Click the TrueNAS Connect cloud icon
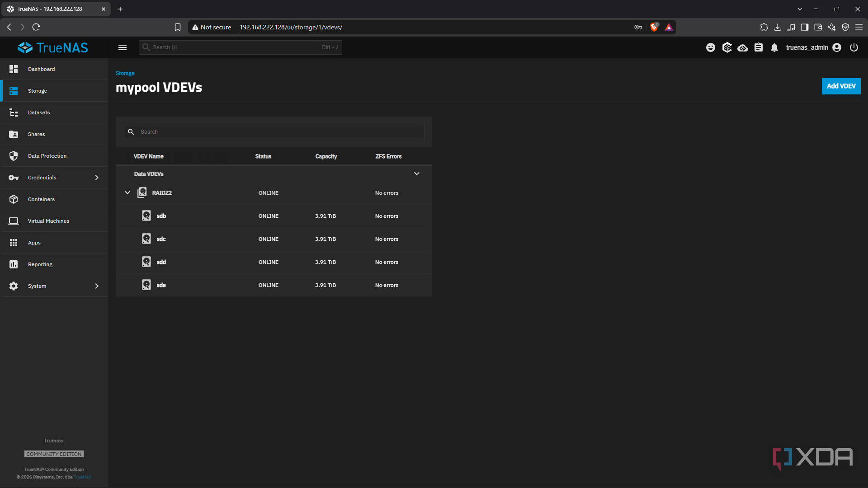The image size is (868, 488). tap(743, 47)
